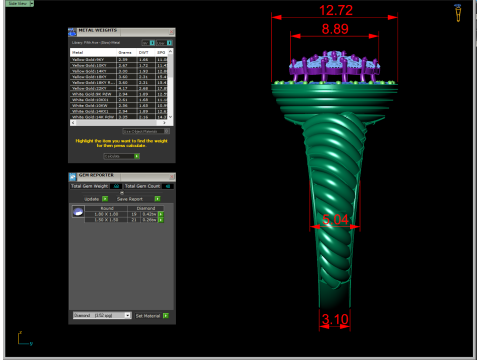Screen dimensions: 480x360
Task: Collapse the Gem Reporter summary expander
Action: point(122,193)
